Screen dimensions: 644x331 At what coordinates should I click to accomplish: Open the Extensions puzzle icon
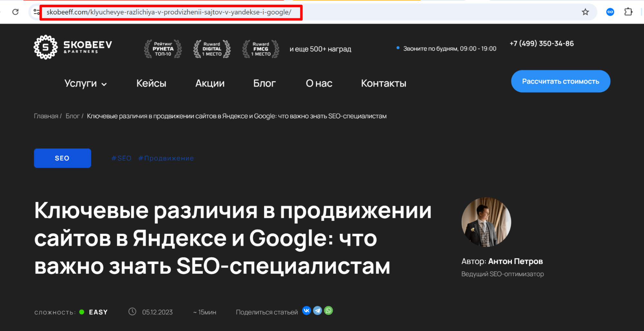tap(628, 12)
